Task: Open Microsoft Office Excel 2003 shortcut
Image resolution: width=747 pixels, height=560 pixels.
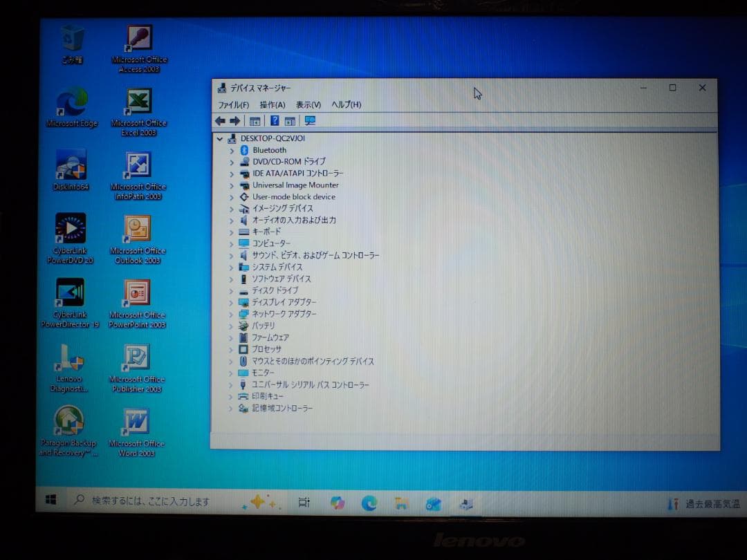Action: point(138,112)
